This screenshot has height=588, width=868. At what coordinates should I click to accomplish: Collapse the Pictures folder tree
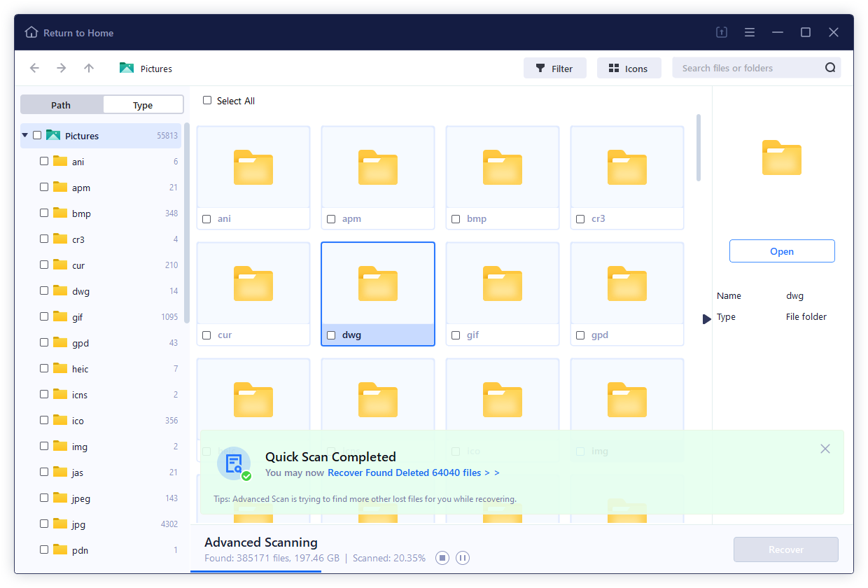coord(24,135)
